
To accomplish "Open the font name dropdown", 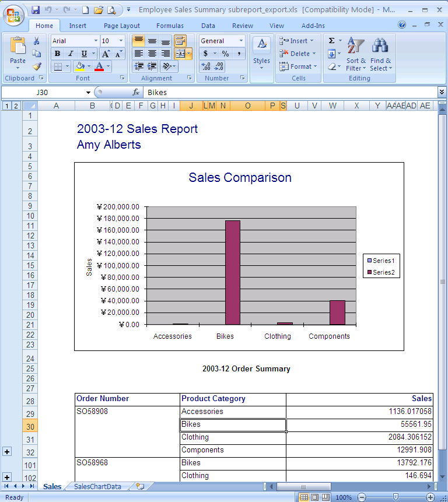I will point(96,41).
